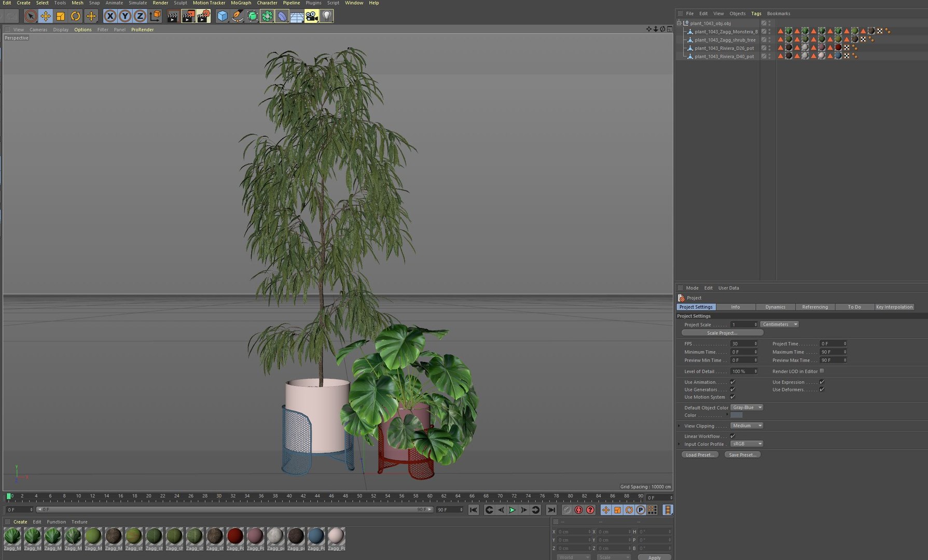Play the animation forwards
928x560 pixels.
(x=513, y=510)
